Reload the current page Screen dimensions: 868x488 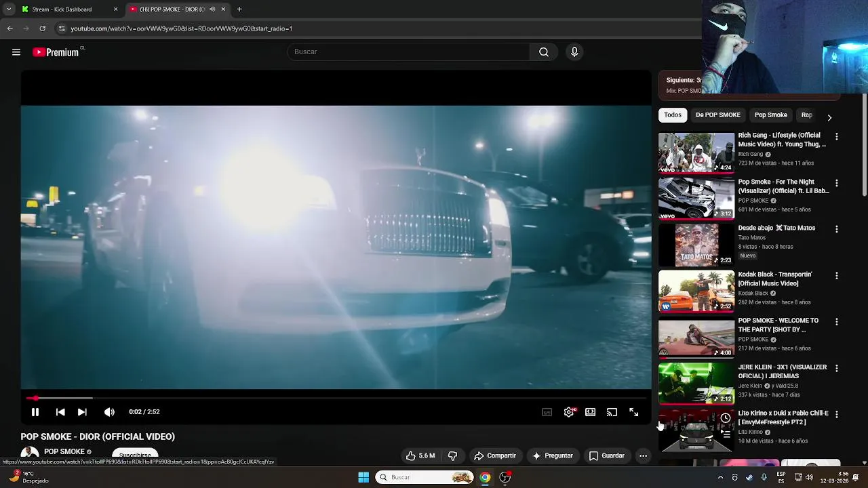[x=43, y=28]
